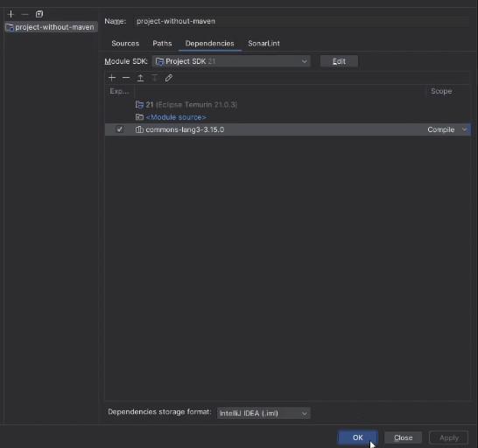This screenshot has width=478, height=448.
Task: Open the Paths tab
Action: [x=162, y=43]
